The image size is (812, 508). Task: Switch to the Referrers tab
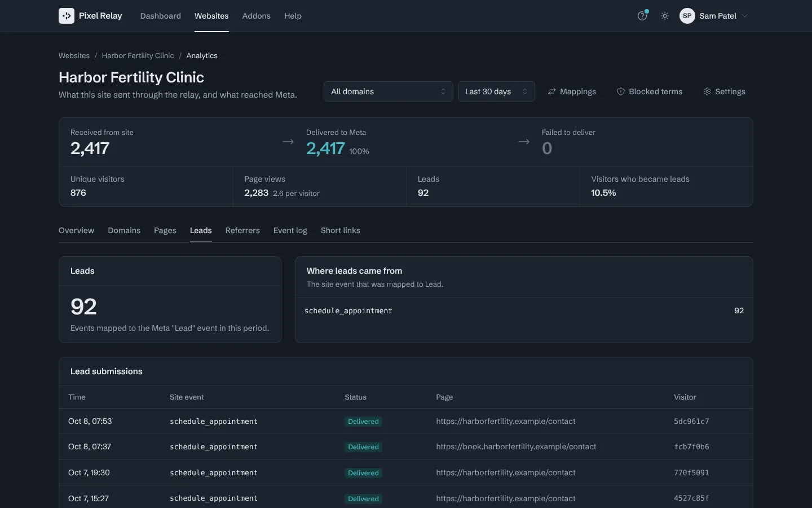pos(242,230)
